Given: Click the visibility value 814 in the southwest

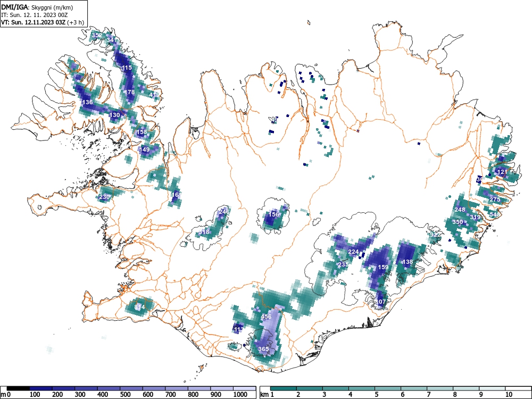Looking at the screenshot, I should coord(139,307).
